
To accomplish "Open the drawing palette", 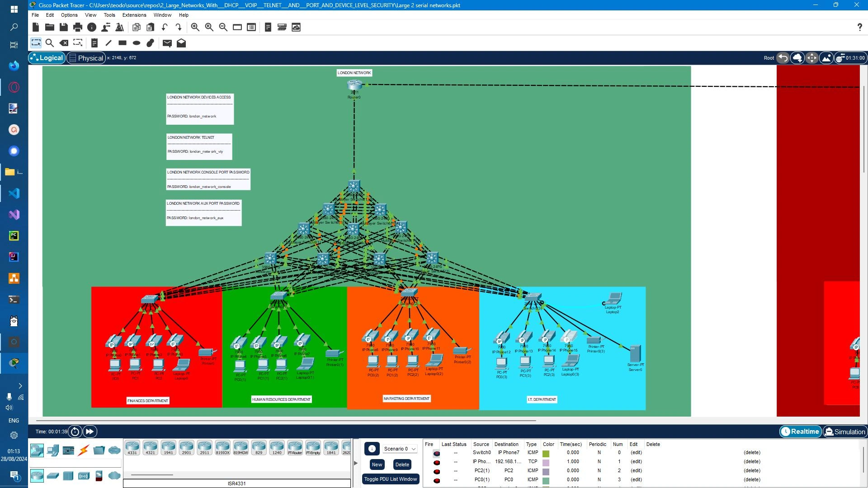I will 237,27.
